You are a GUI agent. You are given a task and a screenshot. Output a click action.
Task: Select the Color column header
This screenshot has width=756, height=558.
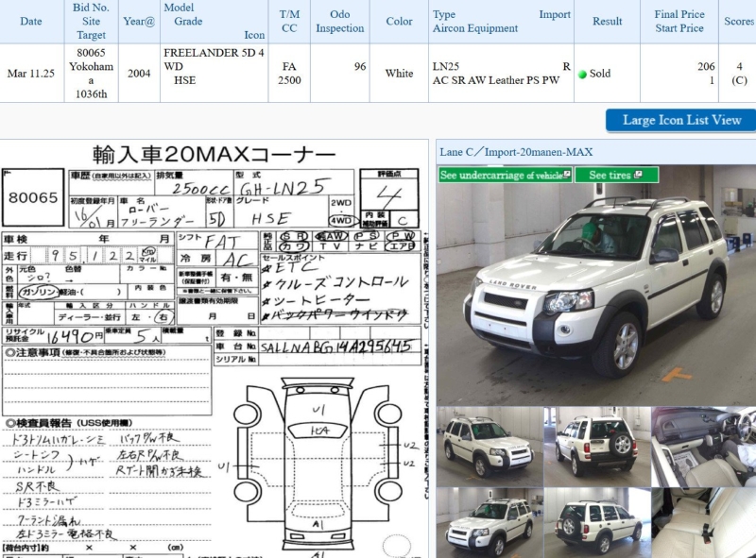coord(399,22)
